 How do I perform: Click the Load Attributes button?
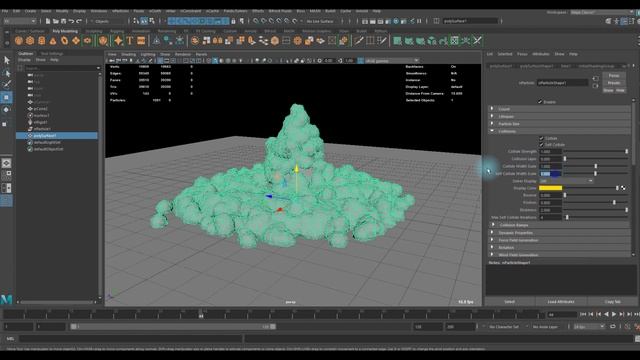click(561, 302)
